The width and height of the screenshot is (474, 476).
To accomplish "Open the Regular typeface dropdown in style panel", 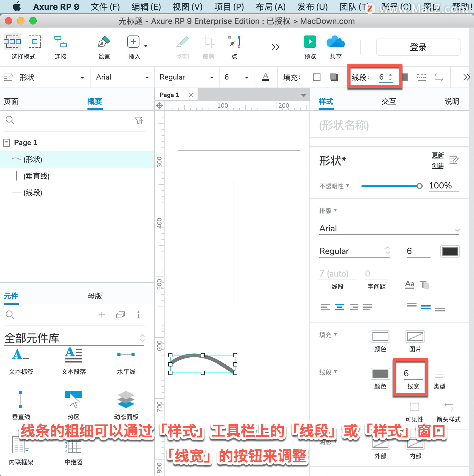I will click(354, 251).
